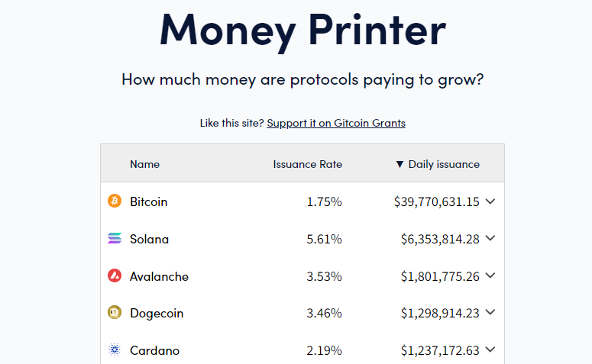Open Support it on Gitcoin Grants link

[336, 123]
